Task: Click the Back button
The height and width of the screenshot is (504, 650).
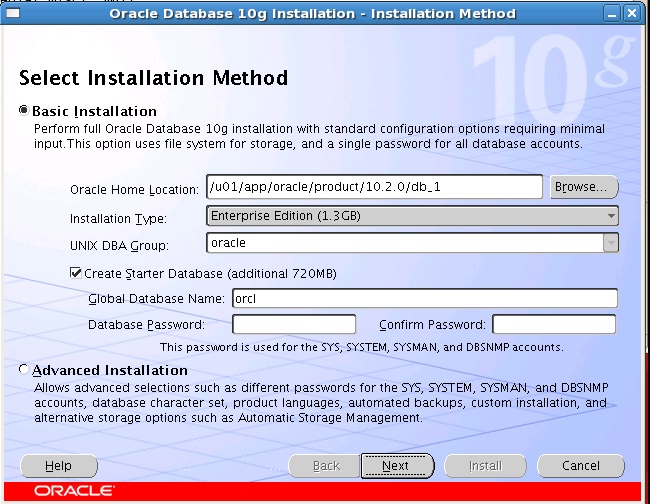Action: coord(325,466)
